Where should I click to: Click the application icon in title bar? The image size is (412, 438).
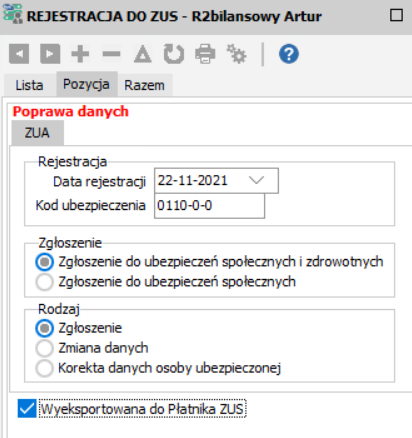point(12,14)
